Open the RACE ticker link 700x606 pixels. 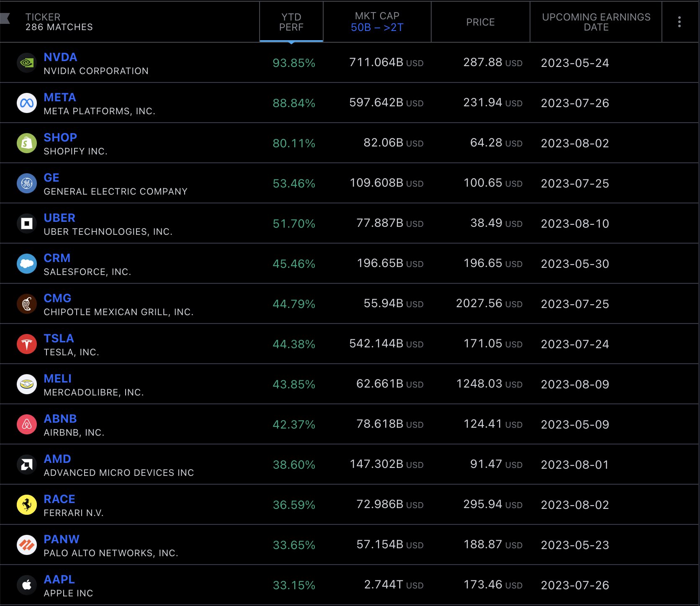click(59, 499)
